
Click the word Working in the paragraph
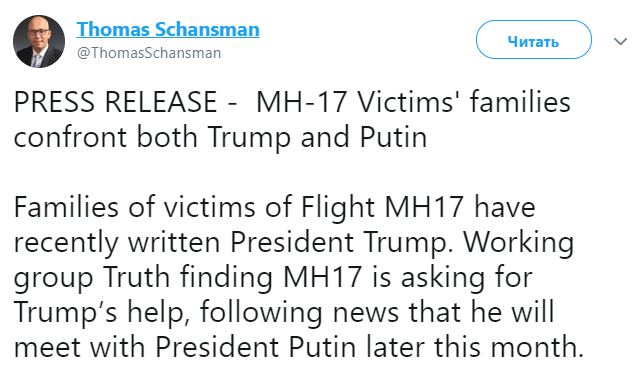518,243
